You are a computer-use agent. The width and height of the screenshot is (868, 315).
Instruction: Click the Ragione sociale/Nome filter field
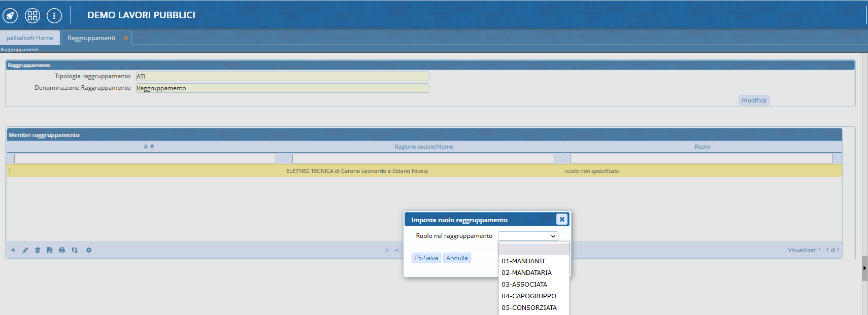coord(423,158)
